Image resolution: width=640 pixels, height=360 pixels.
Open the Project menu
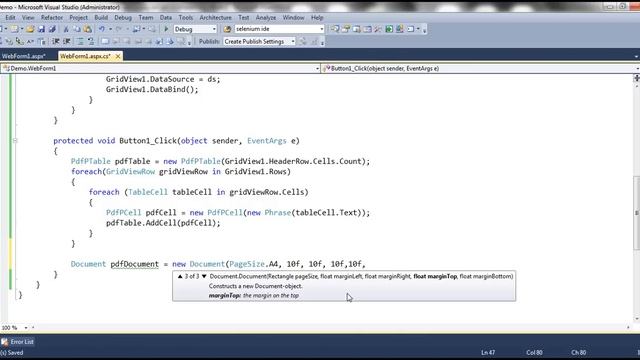tap(78, 18)
